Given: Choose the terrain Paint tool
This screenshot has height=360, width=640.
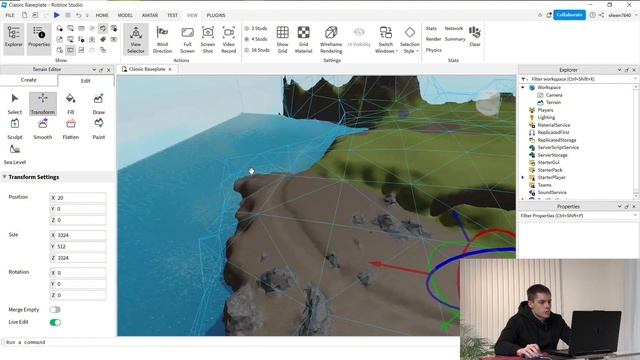Looking at the screenshot, I should [99, 129].
